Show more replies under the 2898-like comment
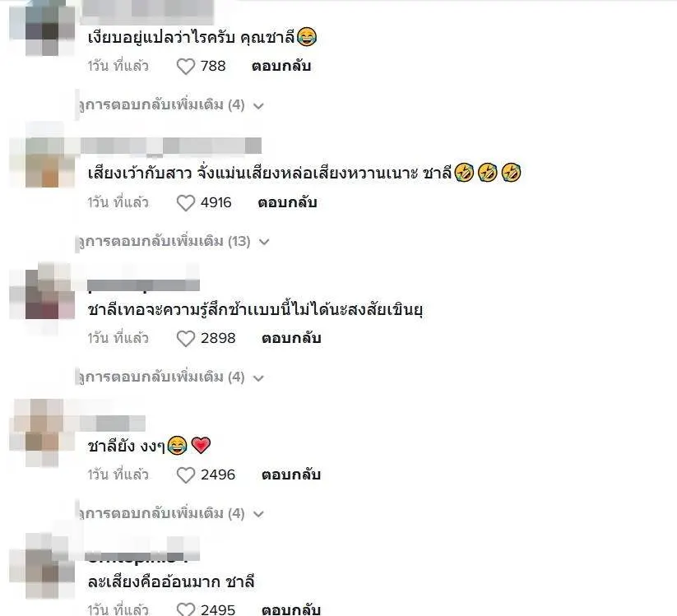 (171, 377)
